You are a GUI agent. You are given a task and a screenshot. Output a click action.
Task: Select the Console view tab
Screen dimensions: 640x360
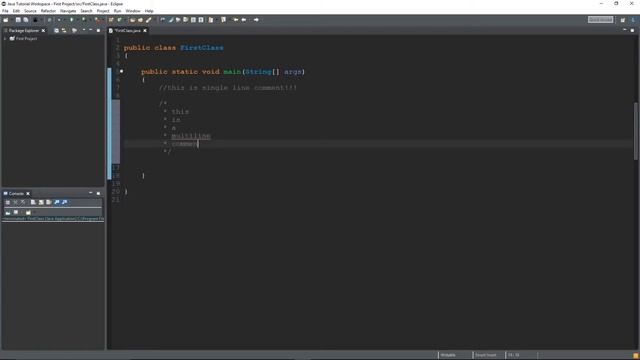16,193
